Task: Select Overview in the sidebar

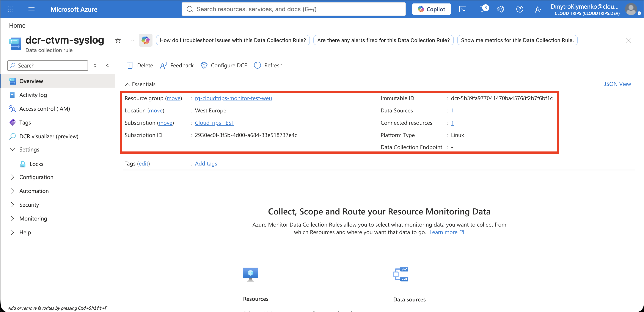Action: pos(58,81)
